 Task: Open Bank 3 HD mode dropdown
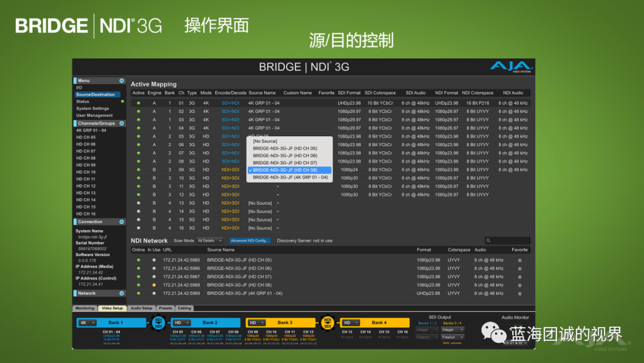[x=256, y=323]
